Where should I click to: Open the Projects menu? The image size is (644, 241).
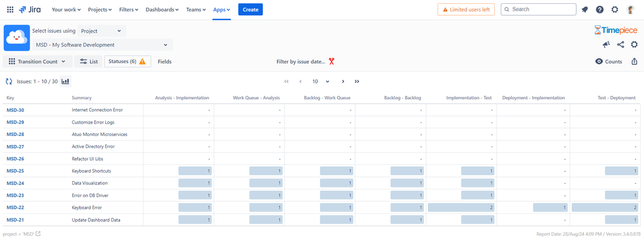tap(100, 10)
